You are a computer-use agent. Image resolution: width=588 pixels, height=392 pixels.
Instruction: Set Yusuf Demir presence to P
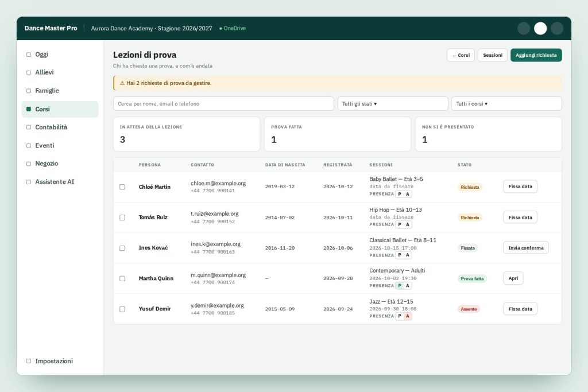400,316
